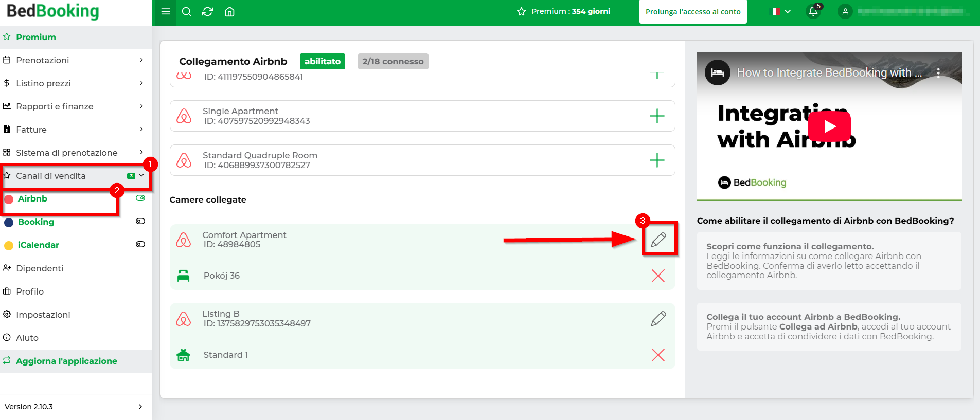
Task: Click the Premium : 354 giorni text
Action: 571,11
